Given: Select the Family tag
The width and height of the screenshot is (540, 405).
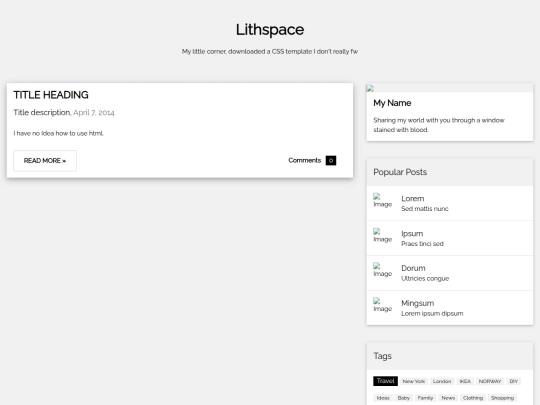Looking at the screenshot, I should point(425,398).
